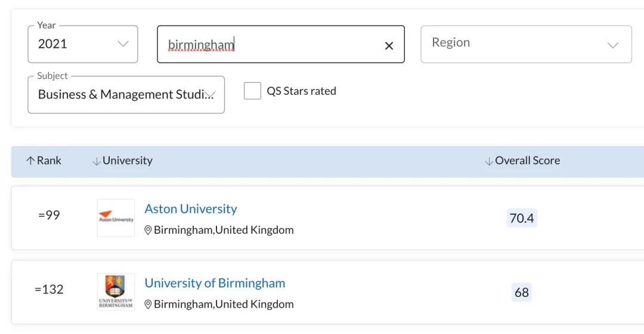The height and width of the screenshot is (334, 644).
Task: Open the Aston University link
Action: pyautogui.click(x=191, y=209)
